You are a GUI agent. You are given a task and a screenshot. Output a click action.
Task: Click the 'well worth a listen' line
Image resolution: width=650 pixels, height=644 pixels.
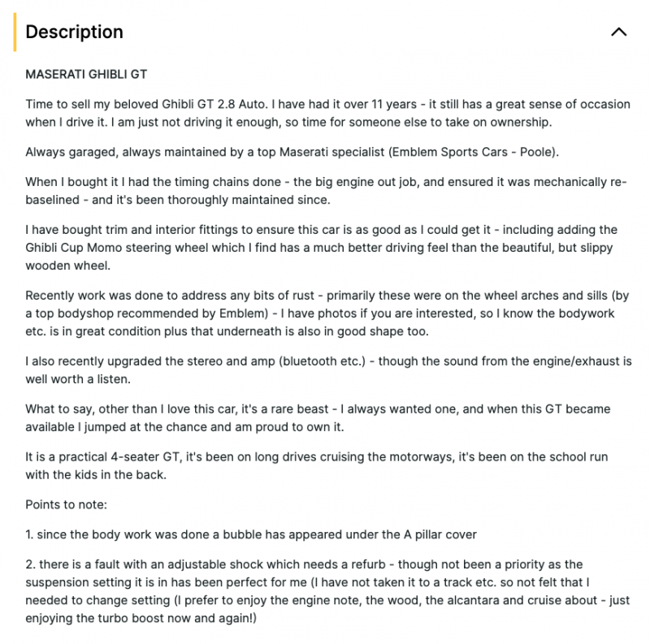click(78, 379)
